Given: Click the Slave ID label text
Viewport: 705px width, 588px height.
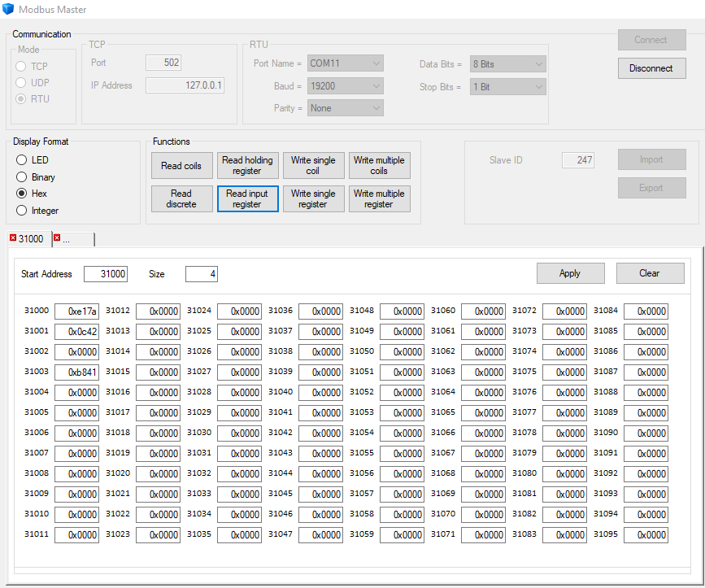Looking at the screenshot, I should tap(506, 160).
